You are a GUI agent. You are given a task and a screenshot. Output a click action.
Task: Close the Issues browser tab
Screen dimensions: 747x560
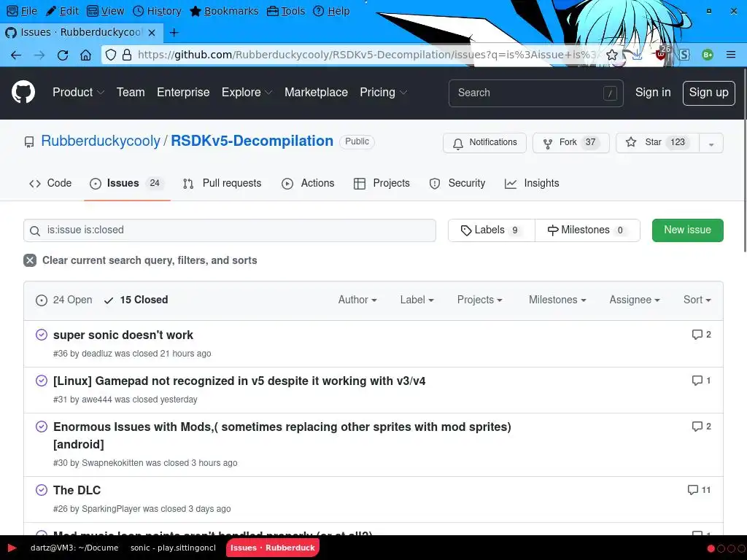click(x=152, y=32)
